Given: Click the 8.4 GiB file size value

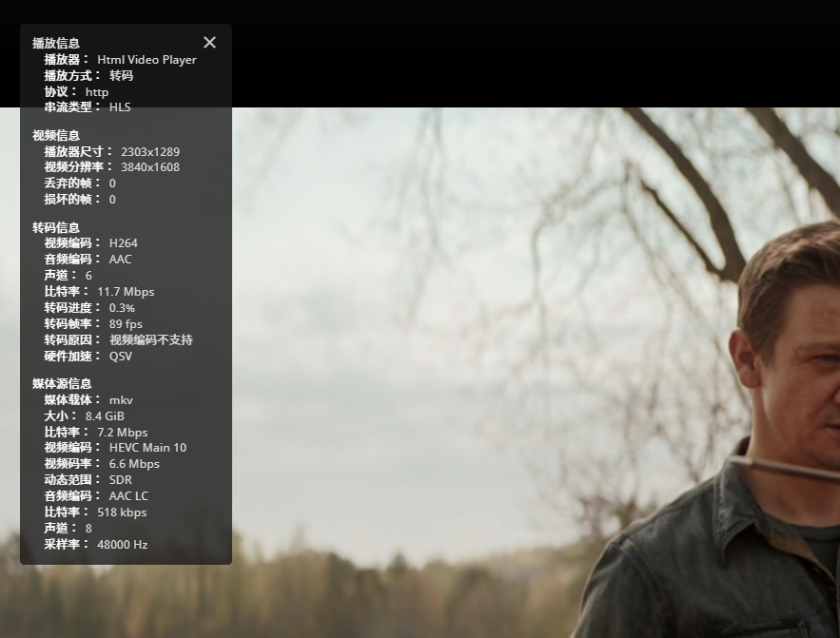Looking at the screenshot, I should tap(105, 416).
